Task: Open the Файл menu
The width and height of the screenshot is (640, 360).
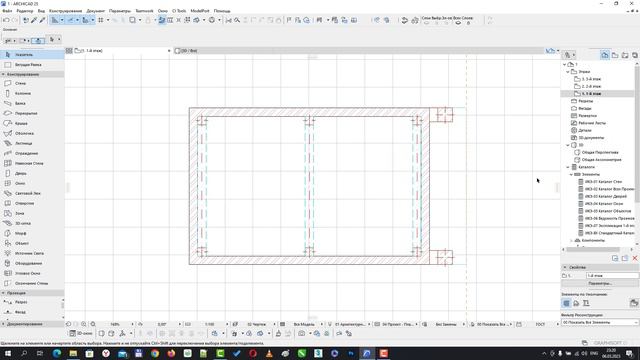Action: (7, 11)
